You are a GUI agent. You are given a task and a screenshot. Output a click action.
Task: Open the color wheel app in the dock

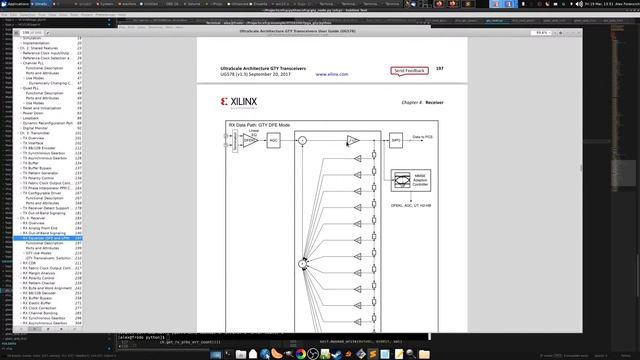pyautogui.click(x=300, y=354)
